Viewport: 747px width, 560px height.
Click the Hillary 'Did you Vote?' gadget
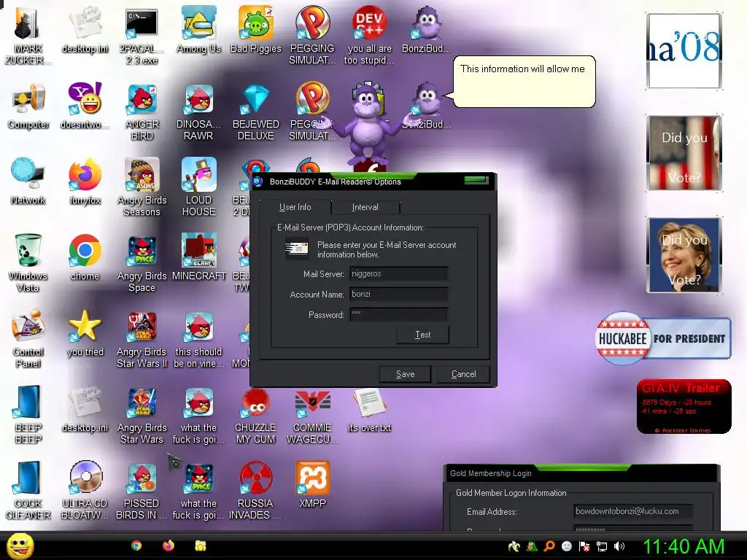(x=684, y=254)
